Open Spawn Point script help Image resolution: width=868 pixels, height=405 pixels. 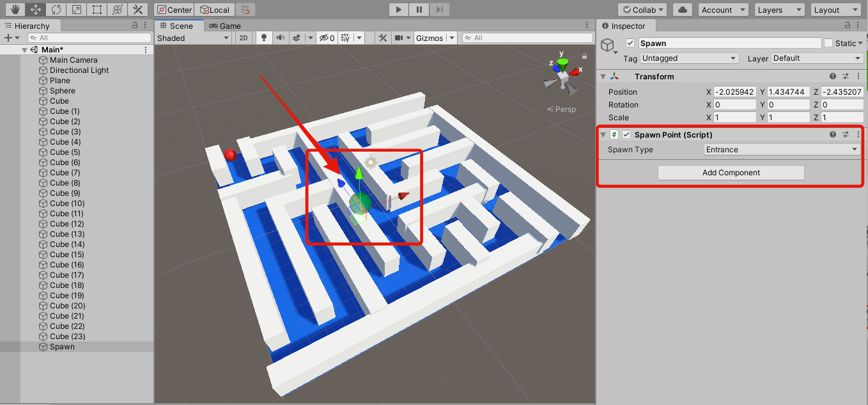833,134
